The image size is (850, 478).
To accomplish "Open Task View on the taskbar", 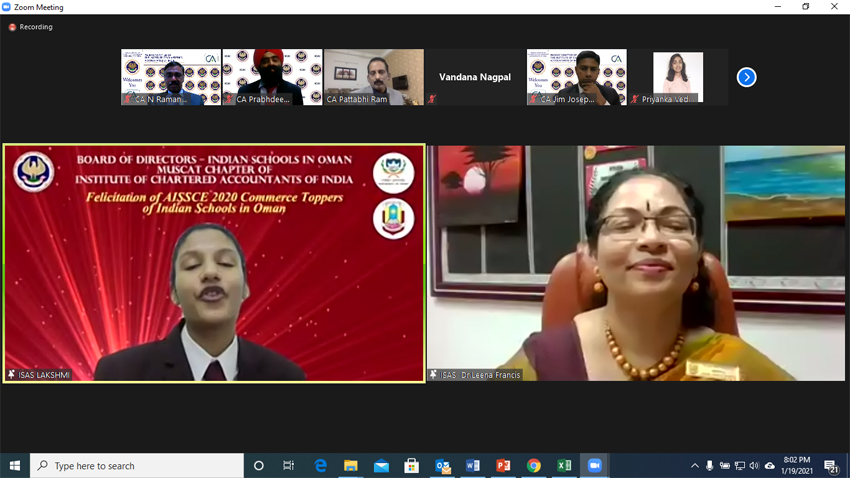I will pyautogui.click(x=289, y=466).
